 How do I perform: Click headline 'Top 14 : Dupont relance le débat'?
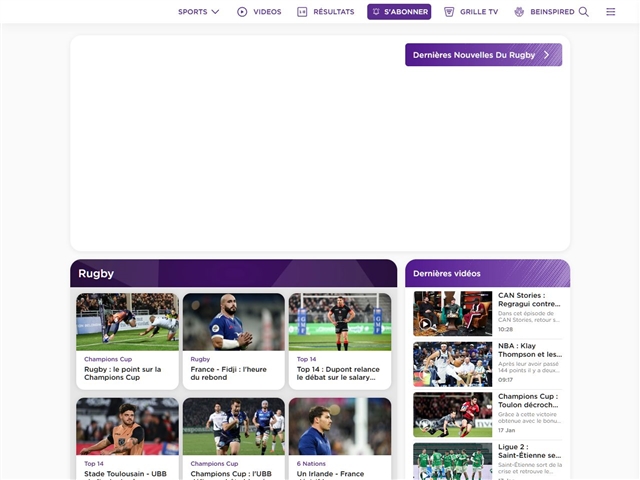click(x=338, y=373)
